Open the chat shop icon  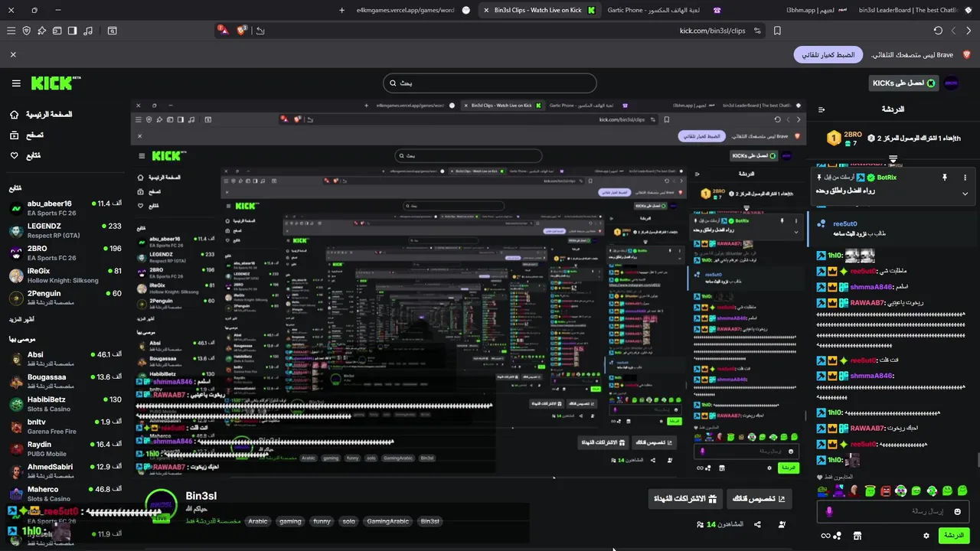tap(857, 536)
